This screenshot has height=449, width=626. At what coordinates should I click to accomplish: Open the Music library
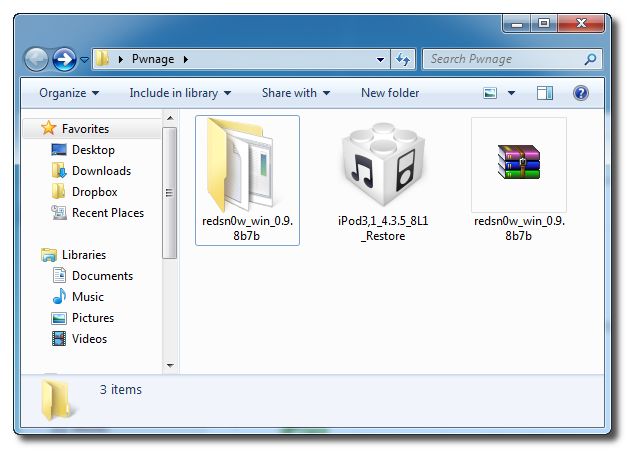[x=88, y=297]
